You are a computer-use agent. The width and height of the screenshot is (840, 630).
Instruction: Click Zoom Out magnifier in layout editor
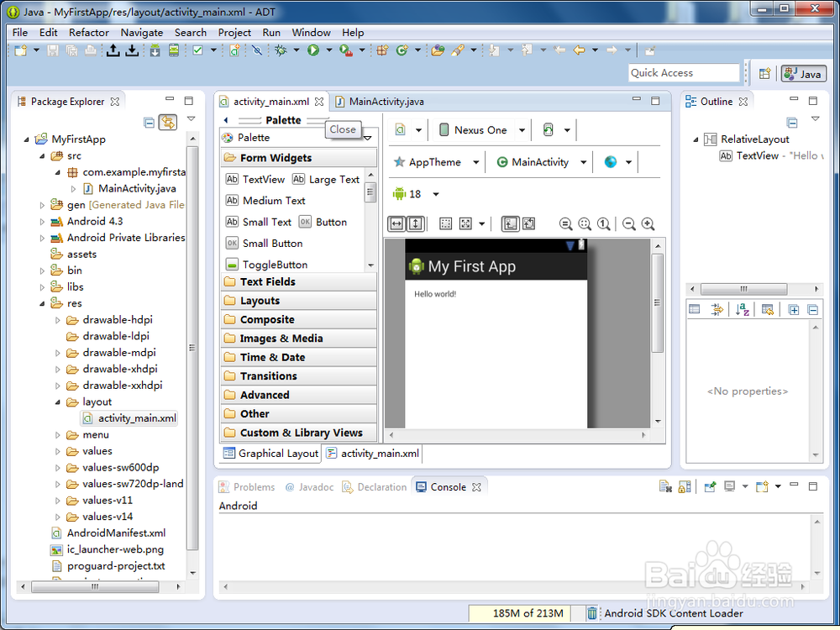pyautogui.click(x=629, y=224)
